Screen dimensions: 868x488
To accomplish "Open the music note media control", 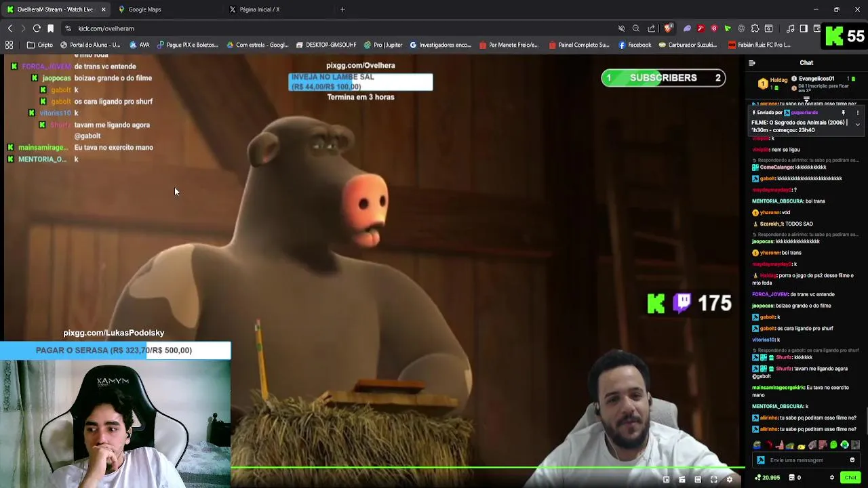I will pyautogui.click(x=791, y=28).
